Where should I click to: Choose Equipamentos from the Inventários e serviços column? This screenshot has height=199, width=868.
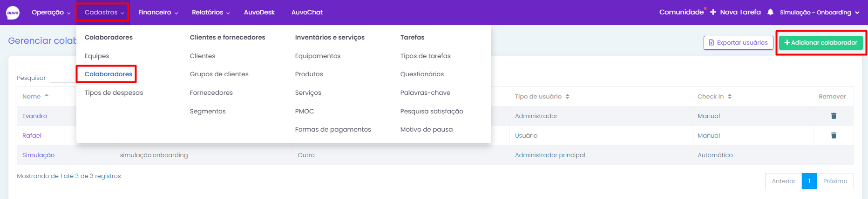(x=318, y=56)
